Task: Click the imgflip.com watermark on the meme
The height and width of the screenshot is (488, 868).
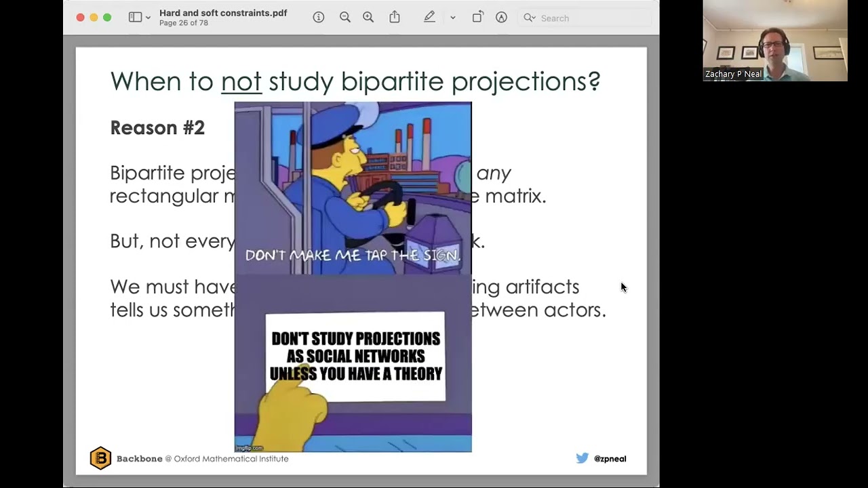Action: [x=249, y=448]
